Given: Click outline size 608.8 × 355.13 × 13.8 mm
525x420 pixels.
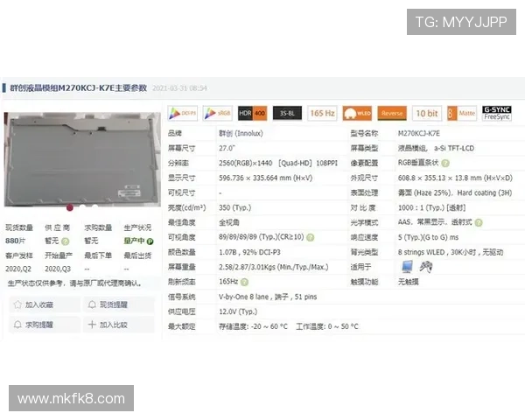Looking at the screenshot, I should [455, 178].
